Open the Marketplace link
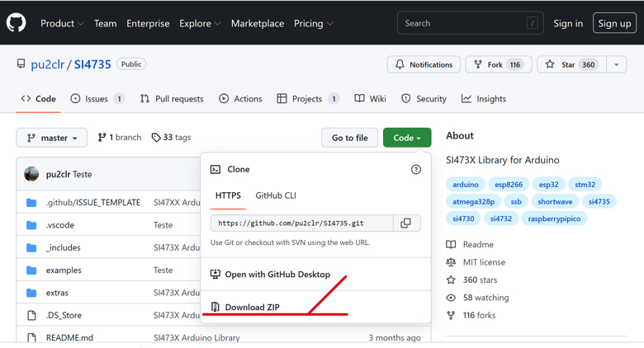This screenshot has width=644, height=348. click(x=258, y=23)
